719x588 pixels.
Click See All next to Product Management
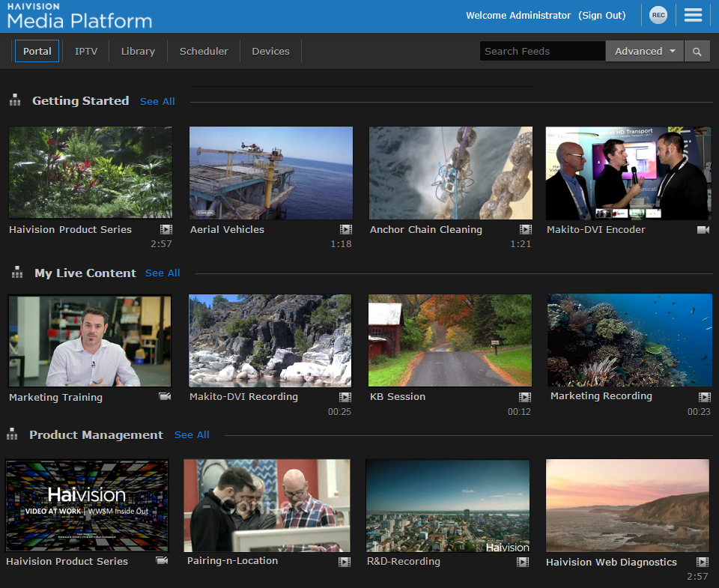coord(192,435)
